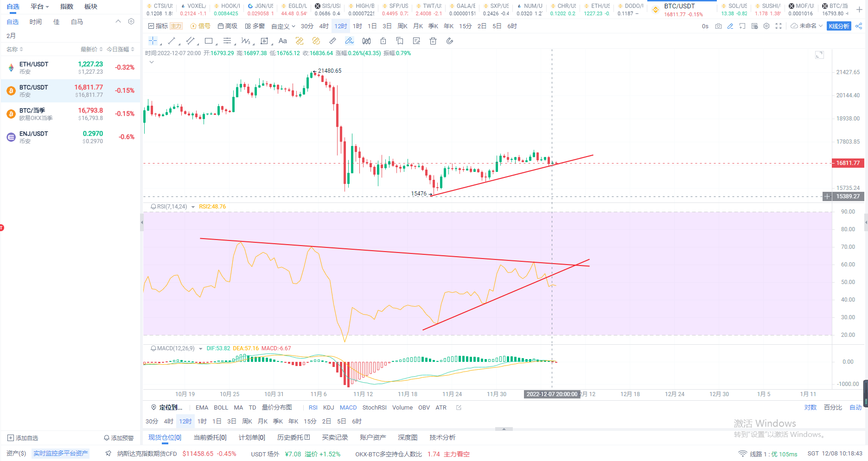Click the K线分析 analysis button
This screenshot has width=868, height=461.
tap(839, 26)
